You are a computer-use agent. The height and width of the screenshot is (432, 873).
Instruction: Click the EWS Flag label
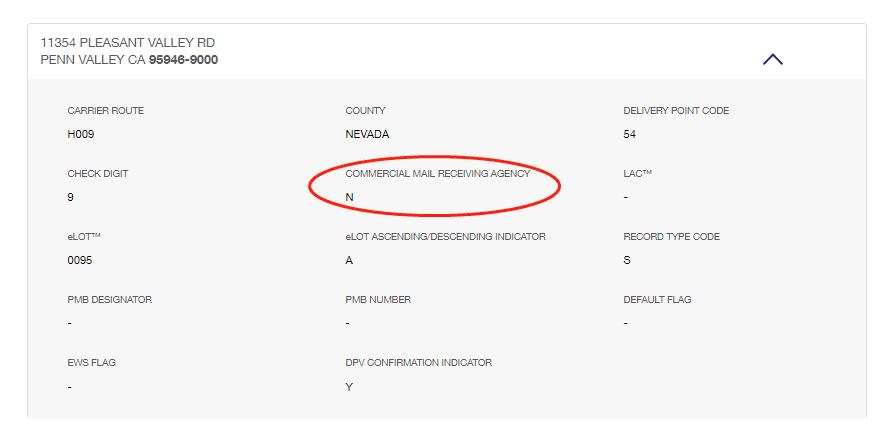(x=91, y=362)
